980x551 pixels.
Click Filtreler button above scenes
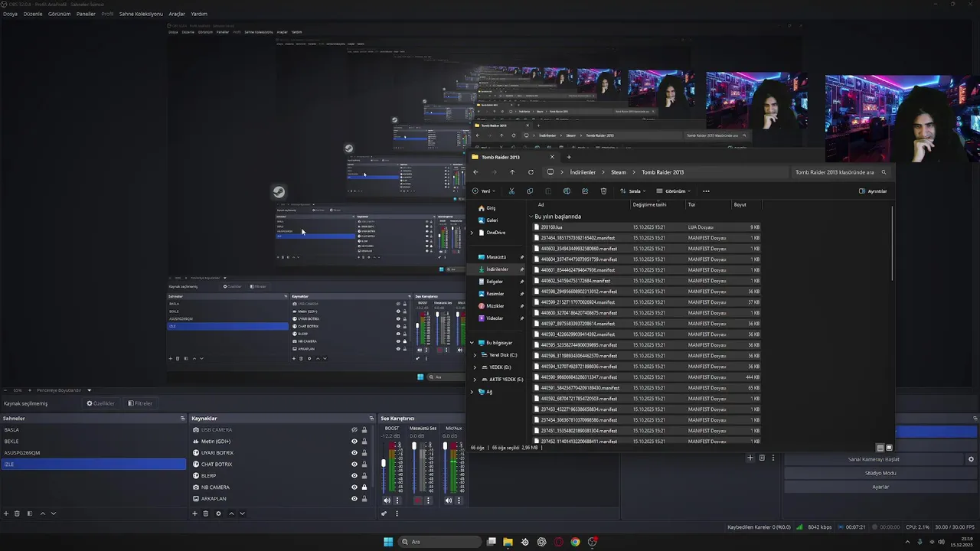pos(140,403)
